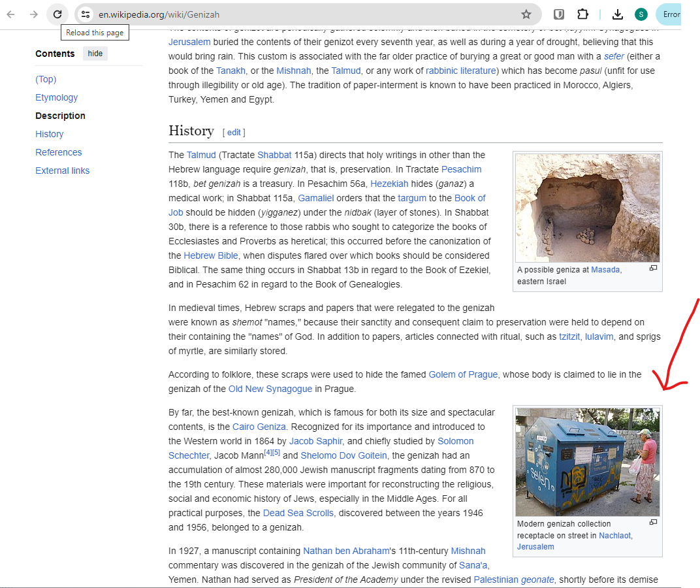
Task: Open the Gamaliel link
Action: (x=316, y=198)
